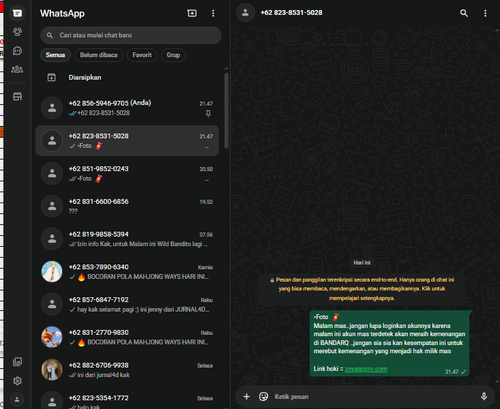Open the profile avatar in sidebar

[17, 399]
